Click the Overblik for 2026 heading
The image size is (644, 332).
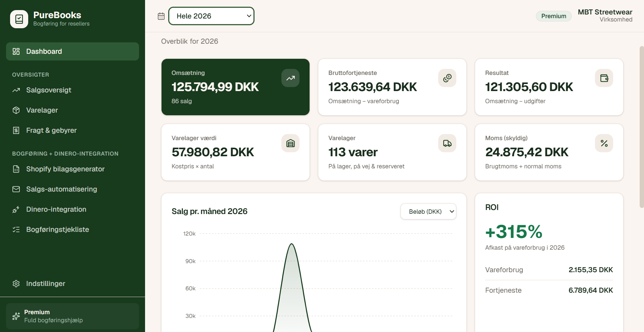190,41
